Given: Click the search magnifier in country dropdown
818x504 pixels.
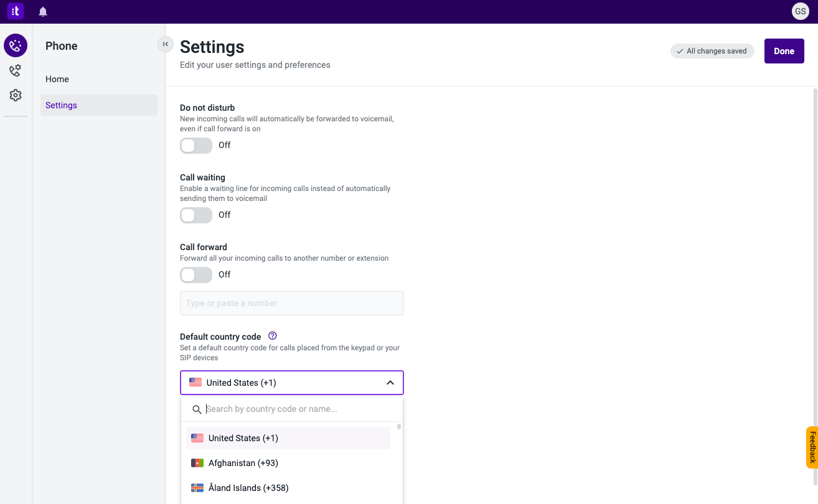Looking at the screenshot, I should tap(197, 409).
